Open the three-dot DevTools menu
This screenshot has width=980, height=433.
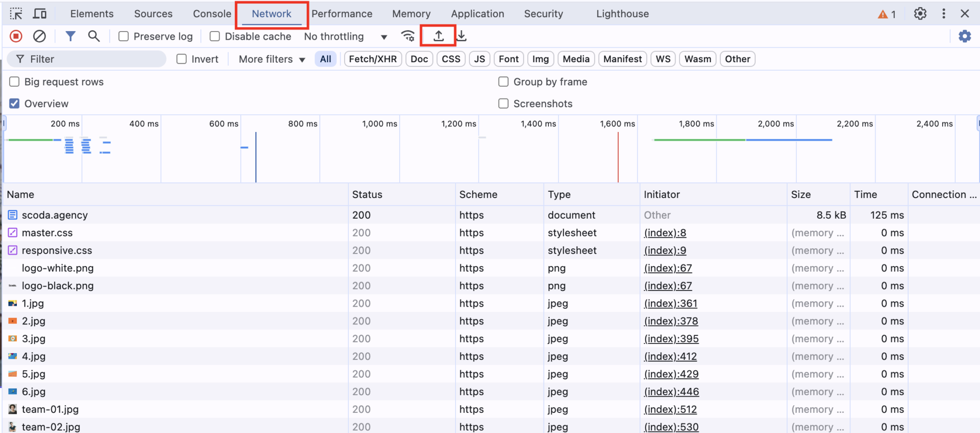[x=943, y=14]
